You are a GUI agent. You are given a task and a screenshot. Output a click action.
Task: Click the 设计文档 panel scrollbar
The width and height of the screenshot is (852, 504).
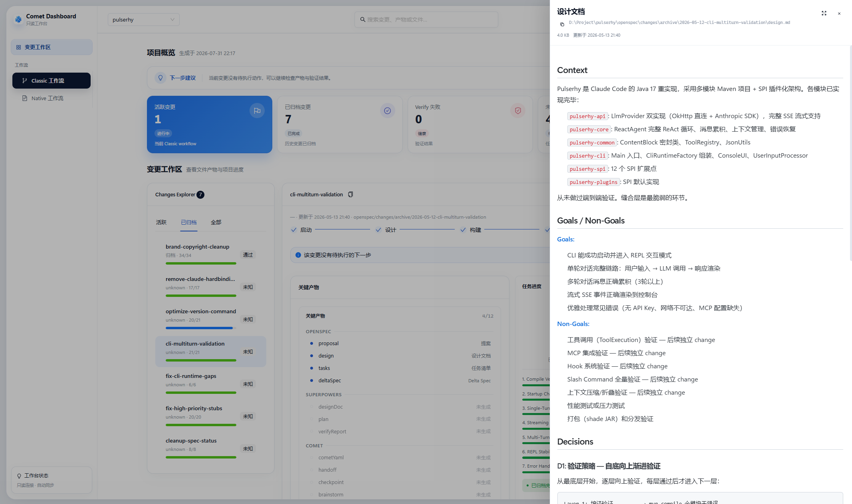[x=850, y=153]
